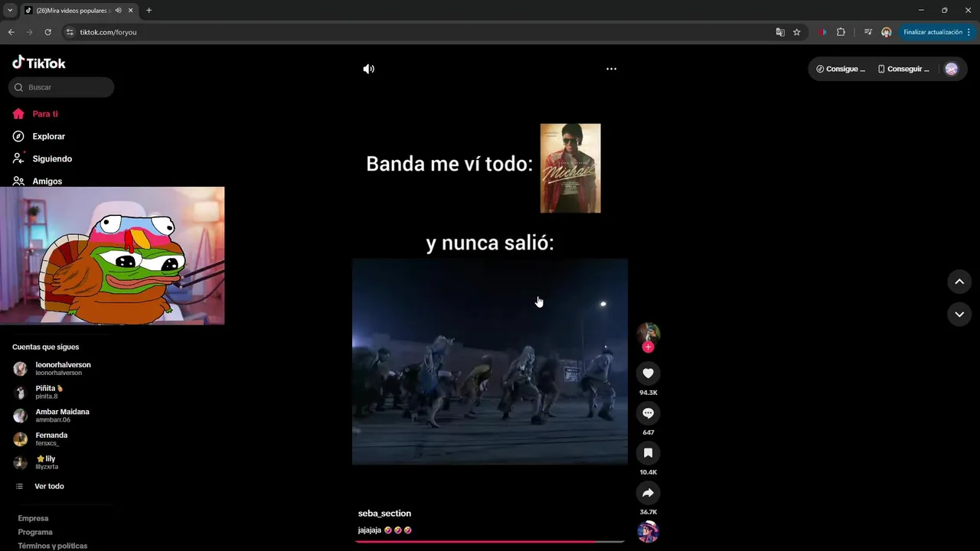Close the TikTok browser tab

click(x=129, y=10)
